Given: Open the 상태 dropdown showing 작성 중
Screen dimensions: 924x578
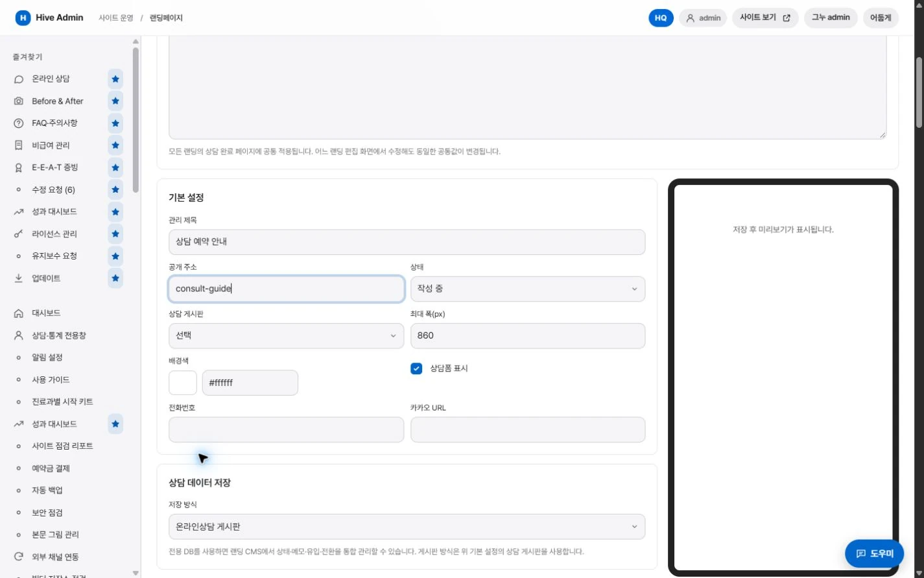Looking at the screenshot, I should click(528, 289).
